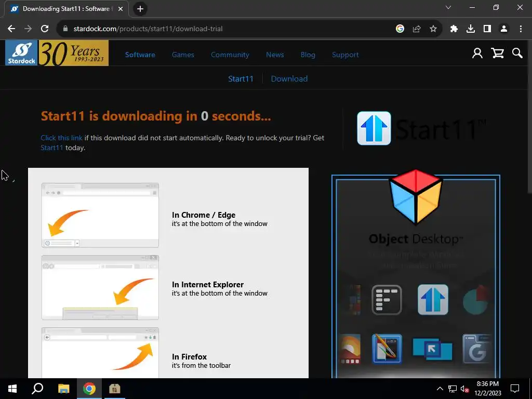The height and width of the screenshot is (399, 532).
Task: Click the 'Click this link' download link
Action: pyautogui.click(x=61, y=138)
